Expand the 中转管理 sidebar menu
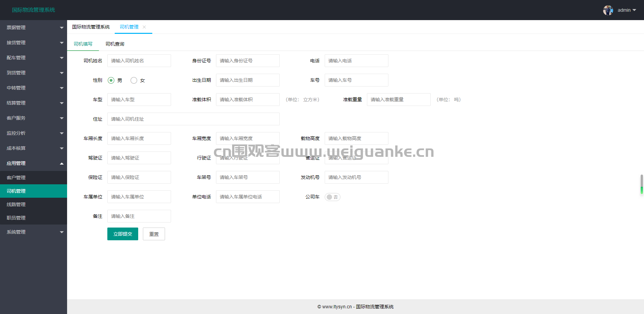Image resolution: width=644 pixels, height=314 pixels. pos(34,88)
